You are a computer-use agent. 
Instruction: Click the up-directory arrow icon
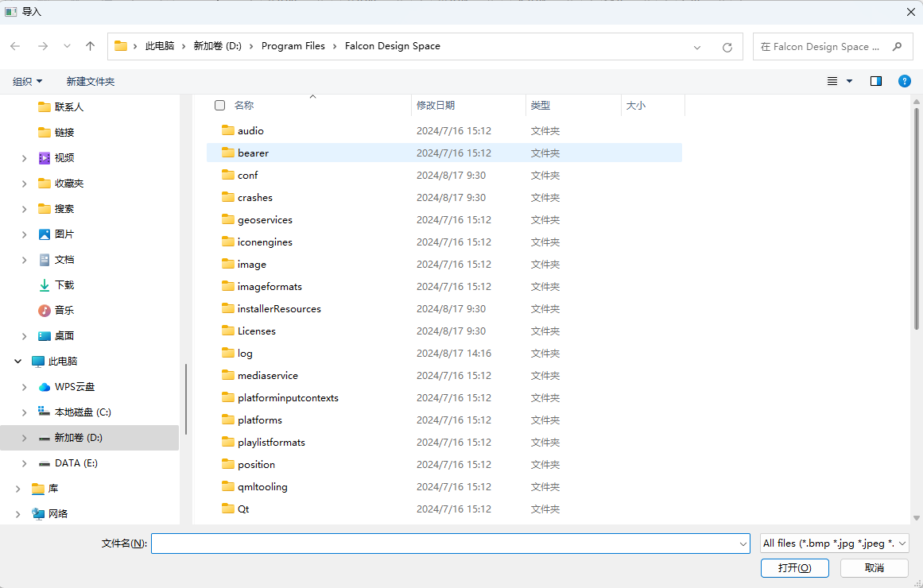coord(90,47)
